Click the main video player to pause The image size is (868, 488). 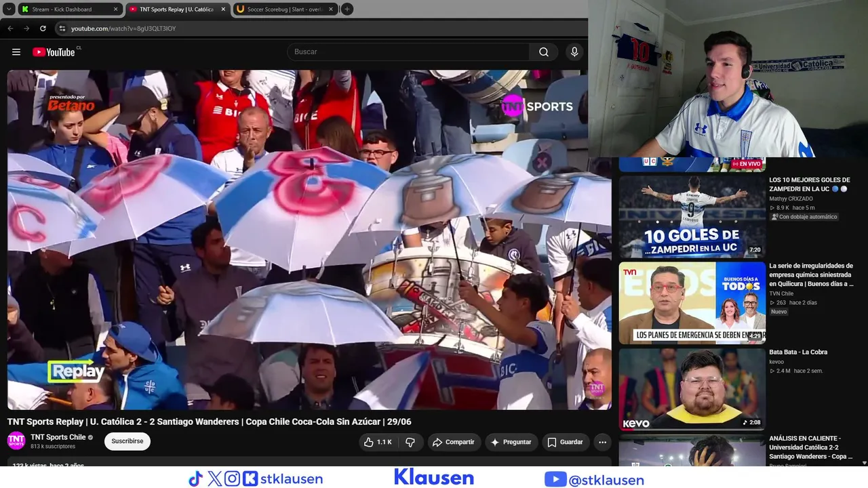tap(309, 240)
